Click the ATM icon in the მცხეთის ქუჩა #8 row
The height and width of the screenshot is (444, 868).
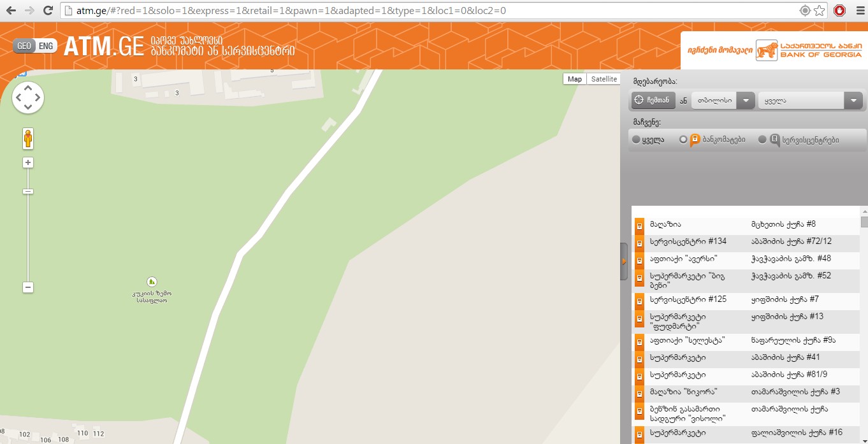pos(639,226)
